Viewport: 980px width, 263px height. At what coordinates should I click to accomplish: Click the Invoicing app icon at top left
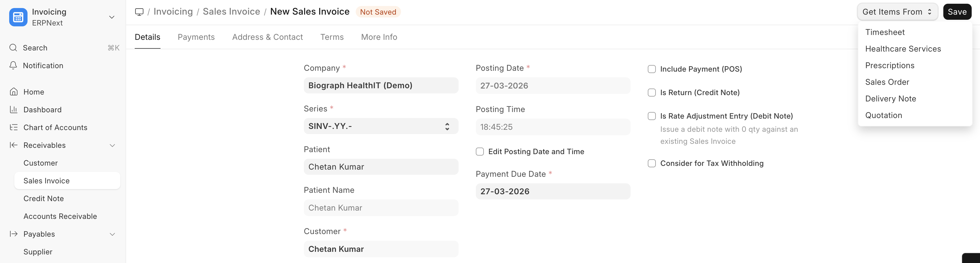point(18,17)
